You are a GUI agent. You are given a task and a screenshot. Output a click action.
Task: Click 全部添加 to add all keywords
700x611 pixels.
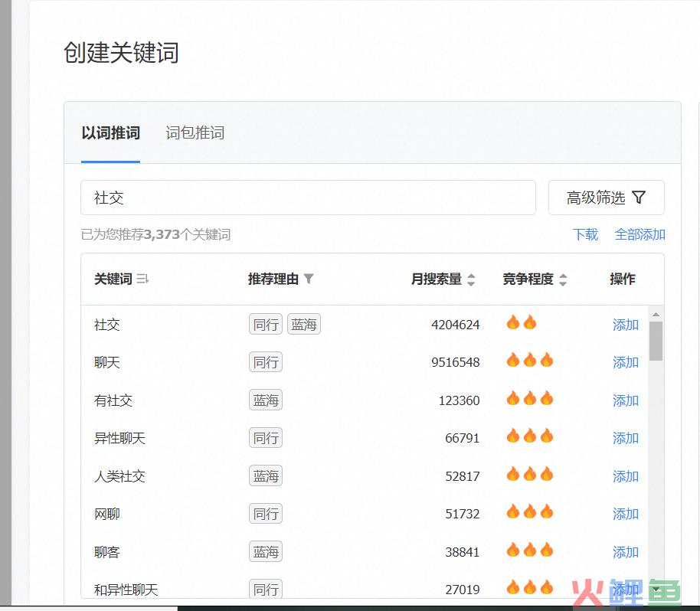(x=639, y=234)
